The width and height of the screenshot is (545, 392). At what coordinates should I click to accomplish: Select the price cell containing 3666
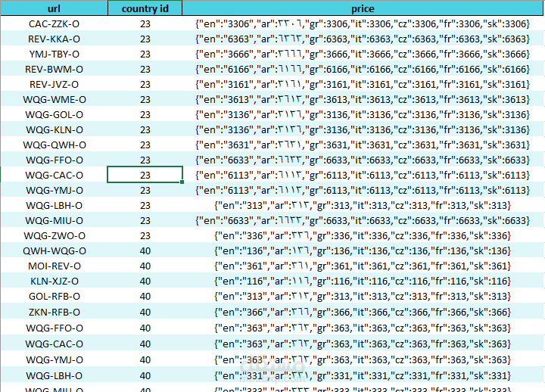pos(363,54)
